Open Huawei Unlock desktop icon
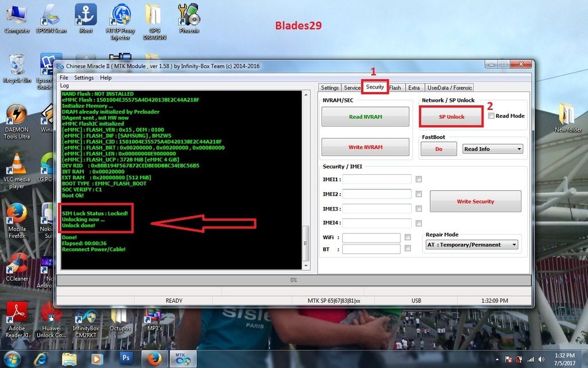The height and width of the screenshot is (368, 588). pyautogui.click(x=51, y=318)
